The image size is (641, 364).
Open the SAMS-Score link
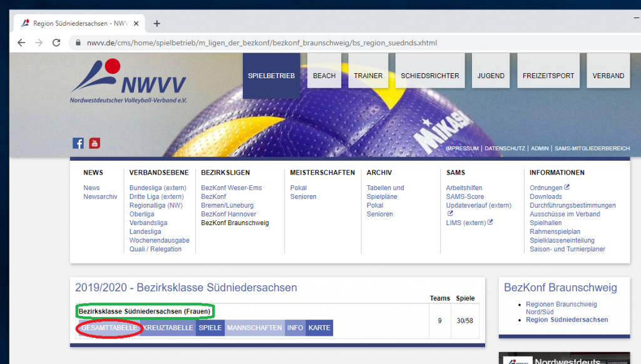click(465, 196)
